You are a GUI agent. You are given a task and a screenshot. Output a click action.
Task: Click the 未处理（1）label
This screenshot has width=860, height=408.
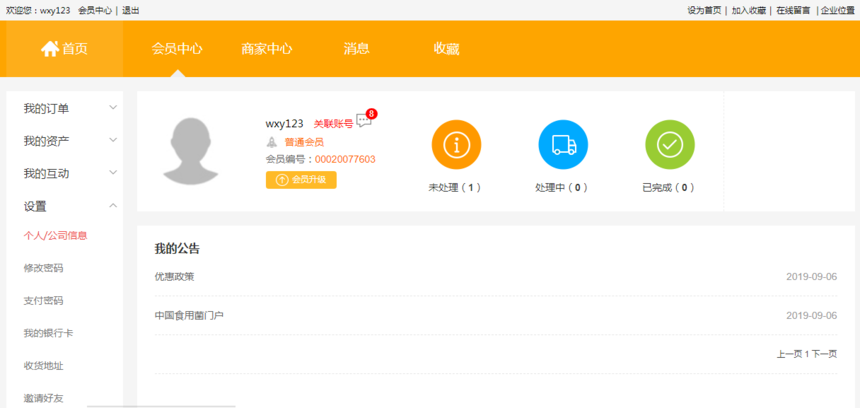(455, 187)
